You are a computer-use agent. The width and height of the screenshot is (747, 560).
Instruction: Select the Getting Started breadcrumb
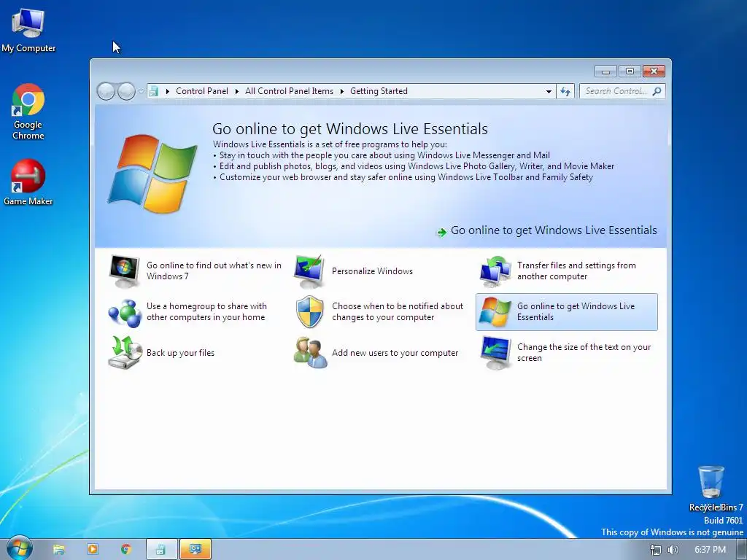379,91
